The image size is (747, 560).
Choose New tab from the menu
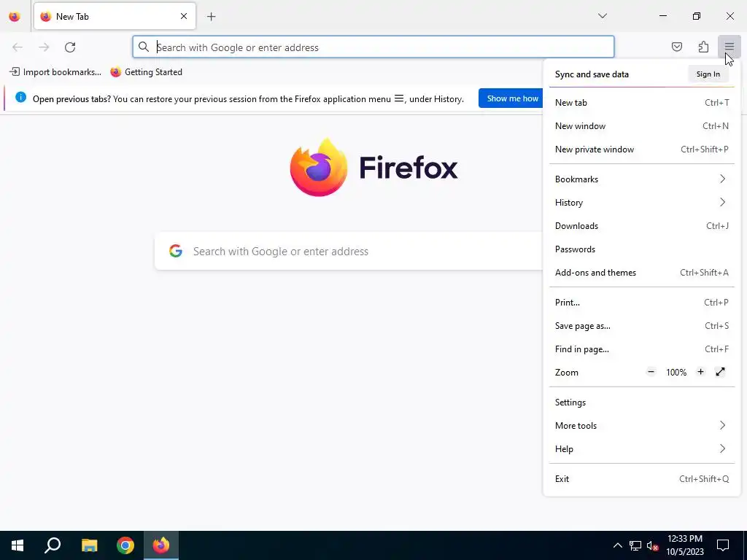[x=642, y=102]
